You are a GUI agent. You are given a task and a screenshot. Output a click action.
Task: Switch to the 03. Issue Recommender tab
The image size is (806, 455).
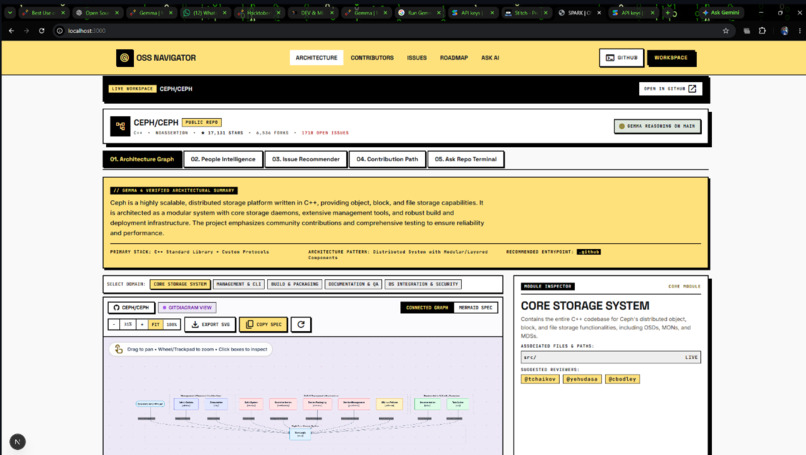click(x=306, y=159)
